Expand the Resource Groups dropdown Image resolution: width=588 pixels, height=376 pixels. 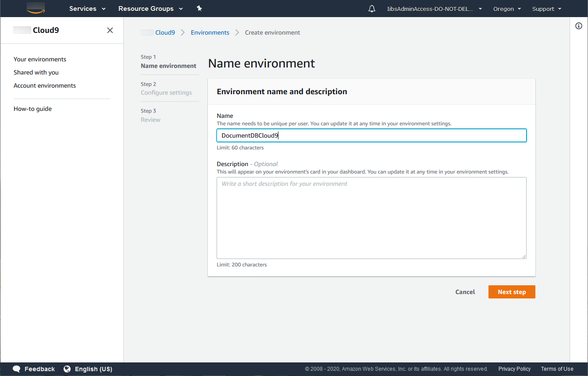pyautogui.click(x=150, y=9)
